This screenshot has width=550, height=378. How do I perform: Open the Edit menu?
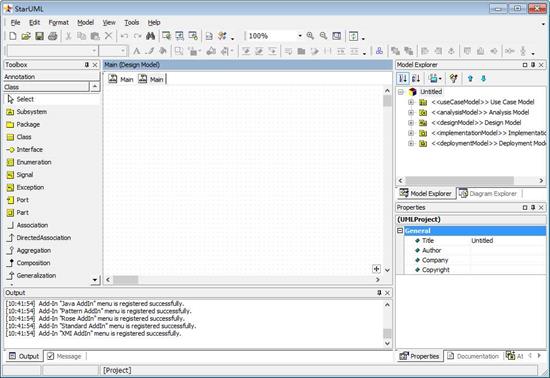34,22
